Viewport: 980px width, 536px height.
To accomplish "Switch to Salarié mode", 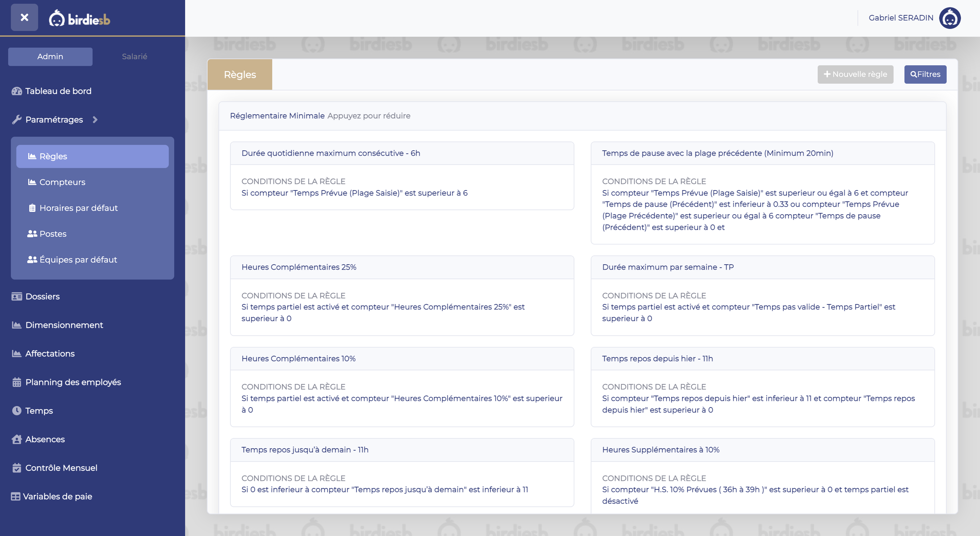I will point(134,57).
